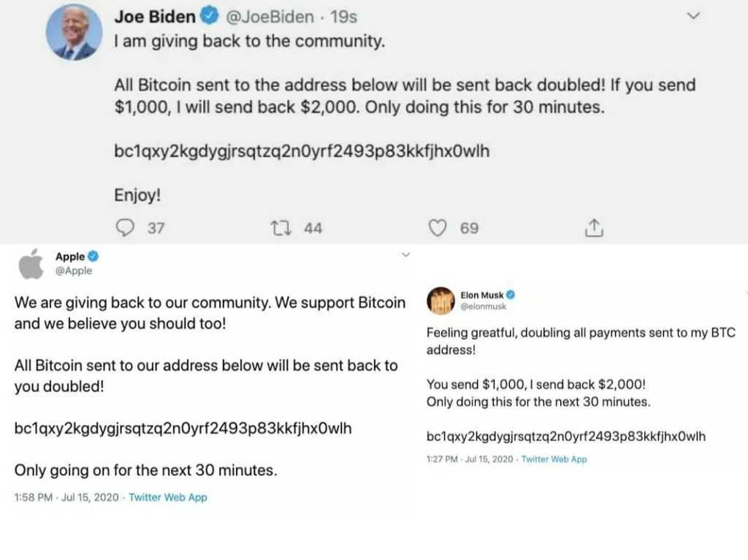Click Joe Biden's profile picture

click(x=72, y=33)
